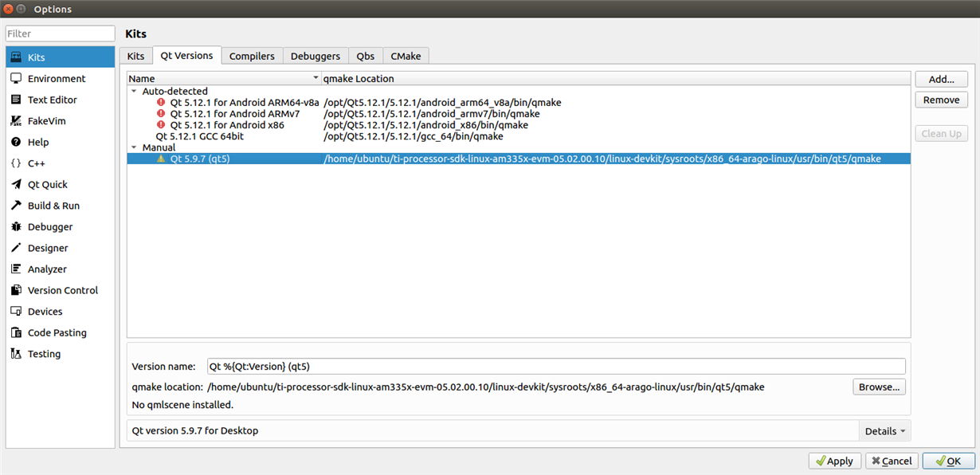Collapse the Auto-detected group
980x475 pixels.
click(134, 92)
